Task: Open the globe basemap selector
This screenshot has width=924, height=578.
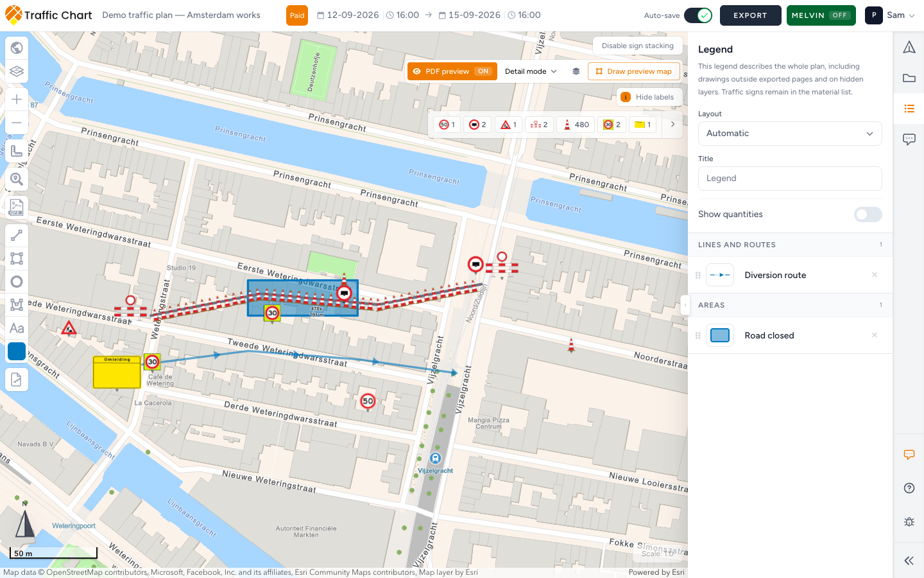Action: pyautogui.click(x=17, y=48)
